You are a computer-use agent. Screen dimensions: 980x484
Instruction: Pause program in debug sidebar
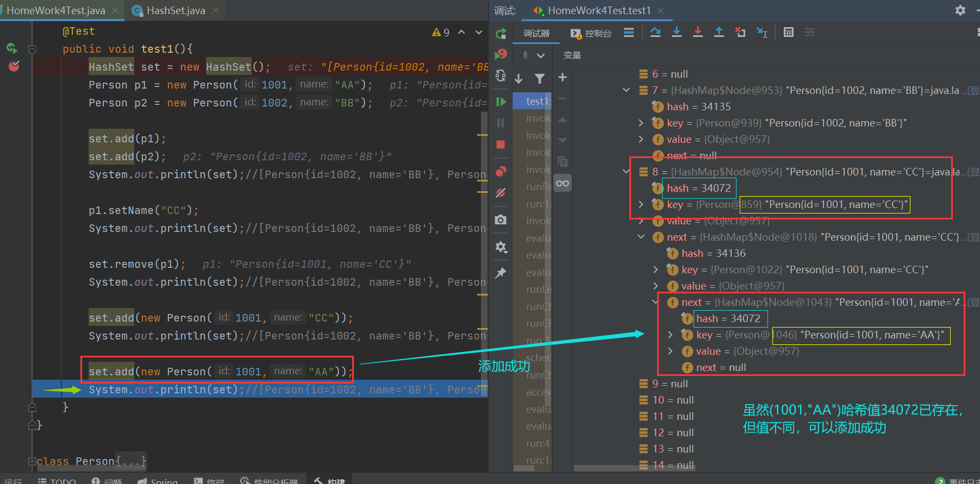(501, 123)
